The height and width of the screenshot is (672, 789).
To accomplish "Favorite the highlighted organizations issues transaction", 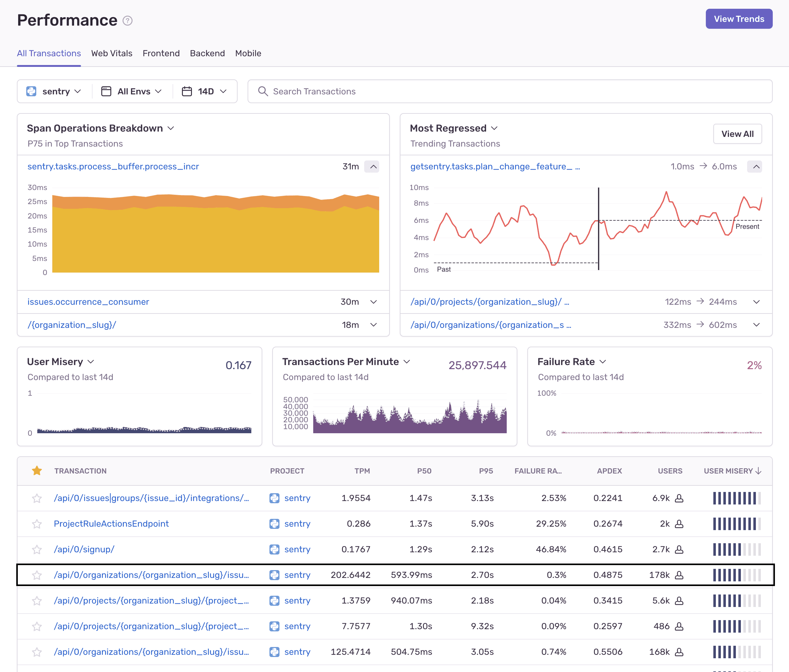I will click(x=37, y=575).
